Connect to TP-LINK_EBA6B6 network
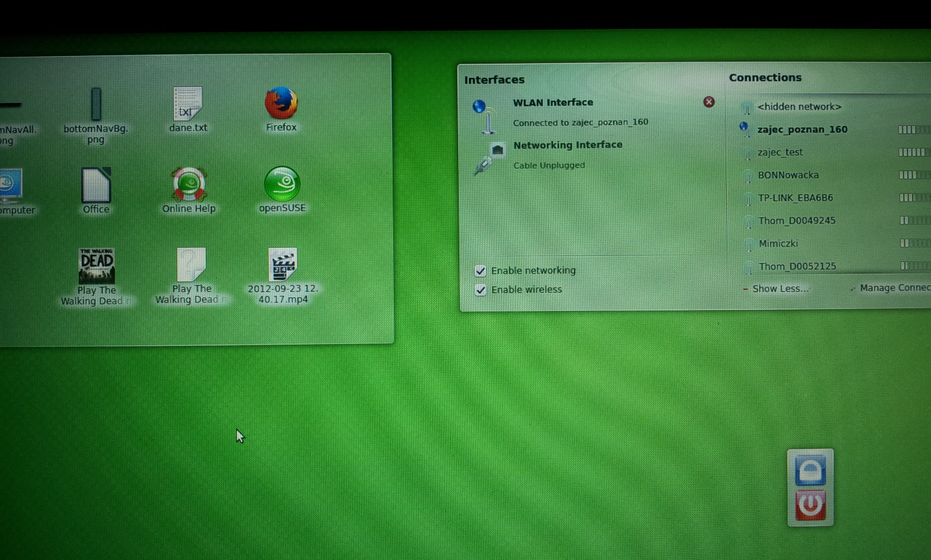This screenshot has height=560, width=931. point(795,198)
